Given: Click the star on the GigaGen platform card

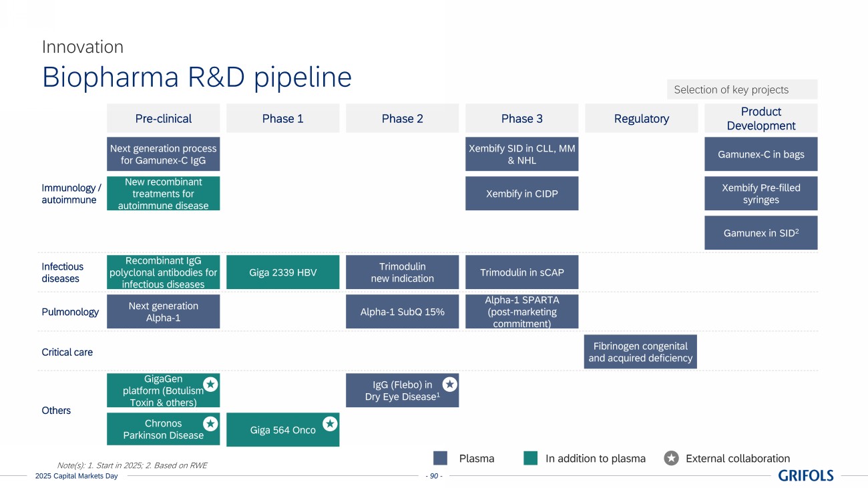Looking at the screenshot, I should pos(210,384).
